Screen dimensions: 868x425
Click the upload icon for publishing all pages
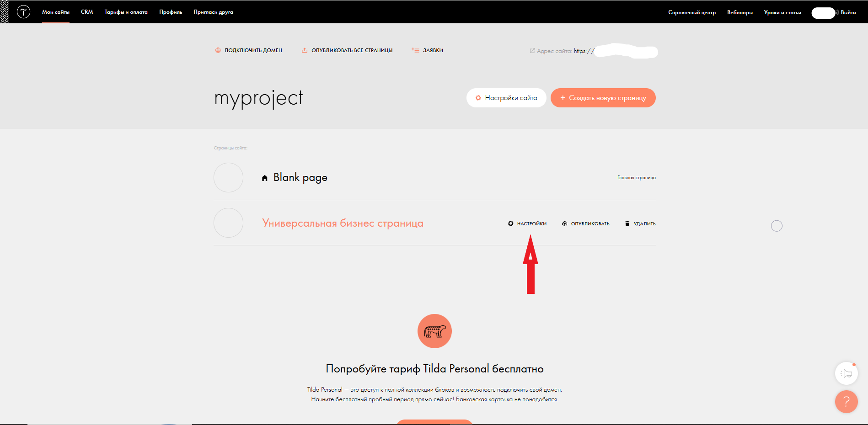coord(305,50)
